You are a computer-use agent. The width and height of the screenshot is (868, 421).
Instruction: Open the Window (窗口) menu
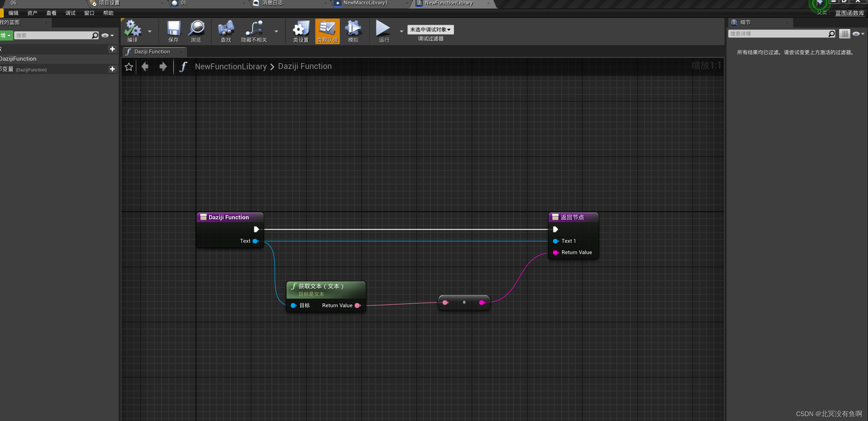[89, 13]
